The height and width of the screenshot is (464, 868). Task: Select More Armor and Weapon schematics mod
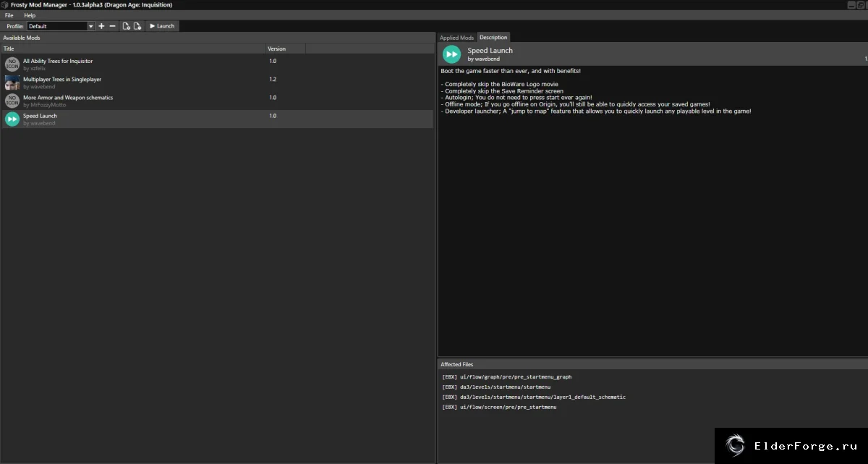68,98
